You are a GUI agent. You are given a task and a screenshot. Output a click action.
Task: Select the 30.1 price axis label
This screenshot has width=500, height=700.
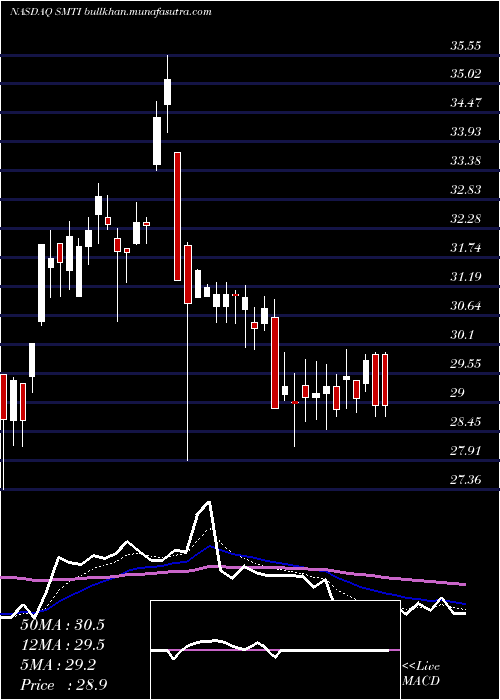pyautogui.click(x=463, y=335)
